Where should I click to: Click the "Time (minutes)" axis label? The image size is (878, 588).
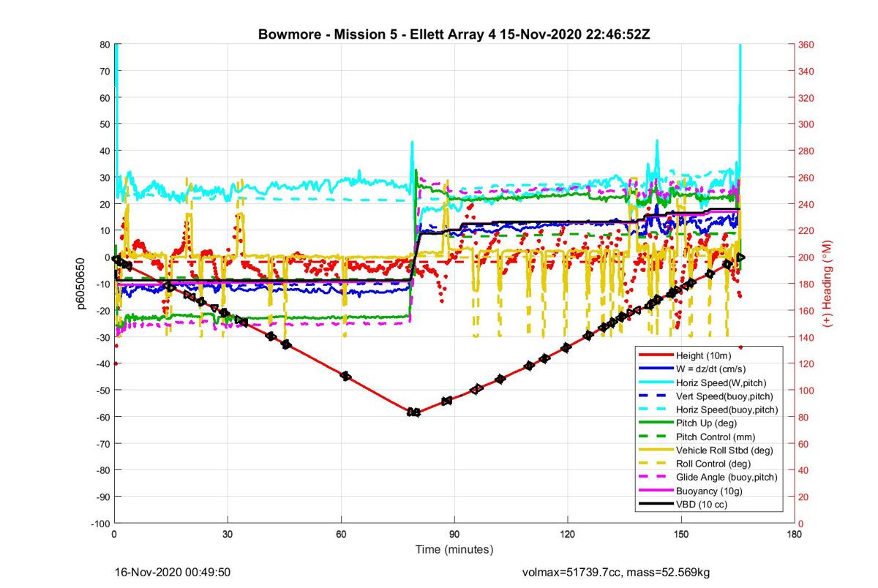click(454, 550)
